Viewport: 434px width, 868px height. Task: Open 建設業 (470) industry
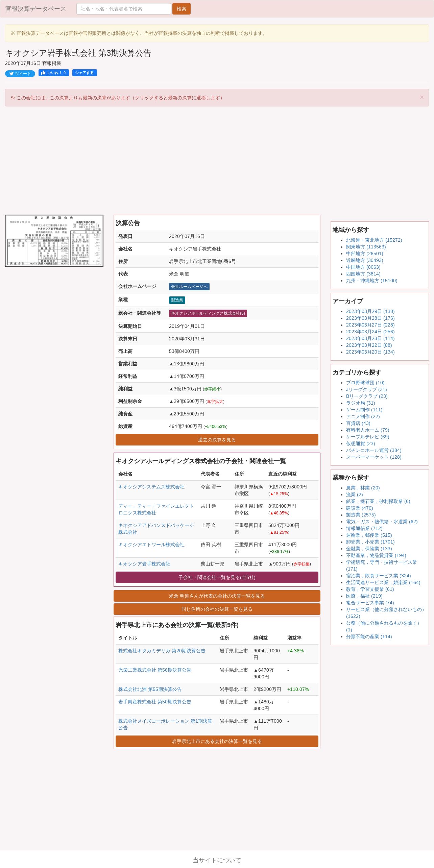click(x=359, y=508)
